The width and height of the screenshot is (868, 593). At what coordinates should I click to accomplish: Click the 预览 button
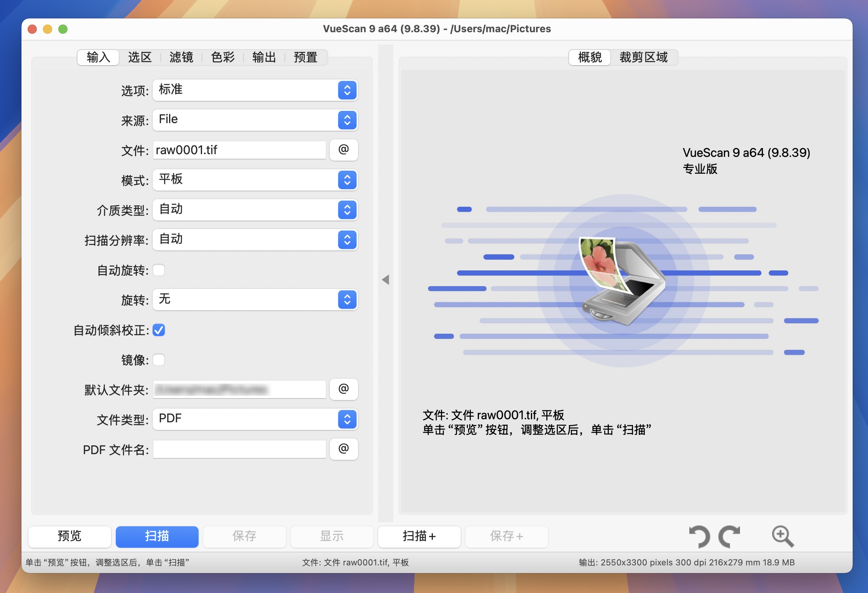click(69, 537)
